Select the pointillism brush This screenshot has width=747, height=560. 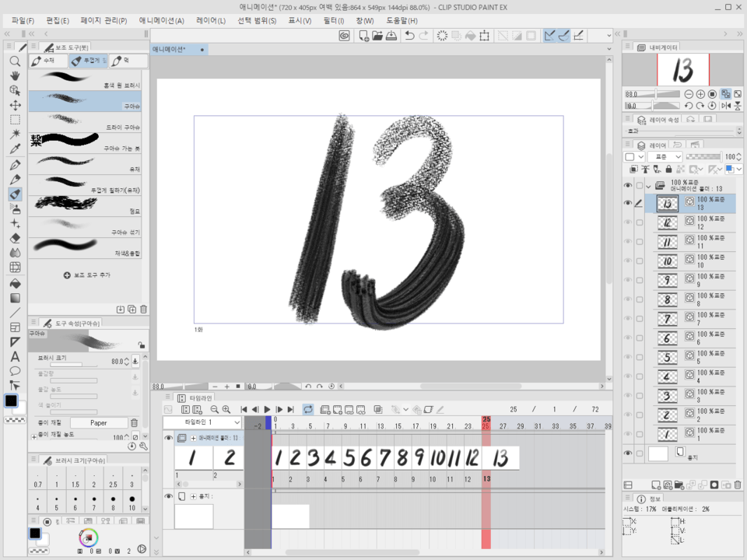tap(86, 205)
